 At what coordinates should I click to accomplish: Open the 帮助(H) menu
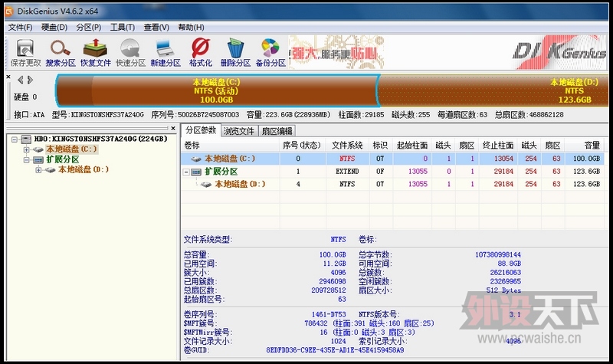click(191, 28)
